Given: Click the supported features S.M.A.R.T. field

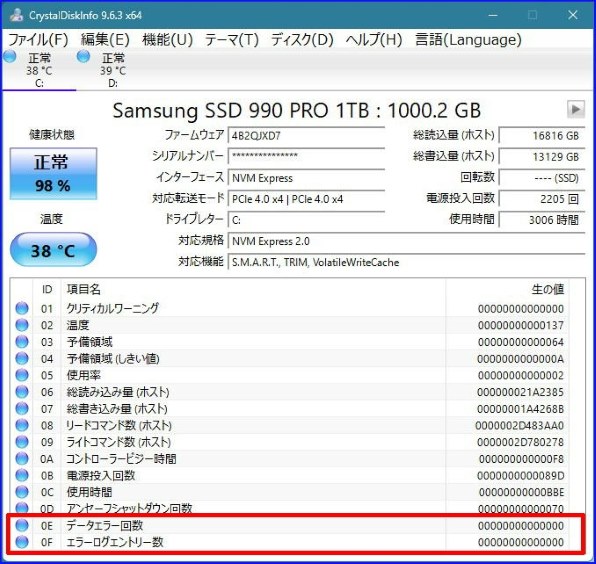Looking at the screenshot, I should coord(406,262).
